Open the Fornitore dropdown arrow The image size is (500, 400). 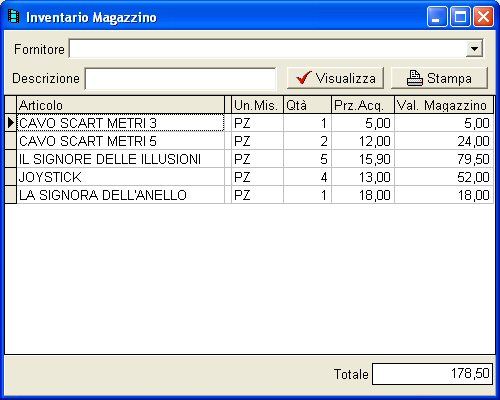click(474, 49)
